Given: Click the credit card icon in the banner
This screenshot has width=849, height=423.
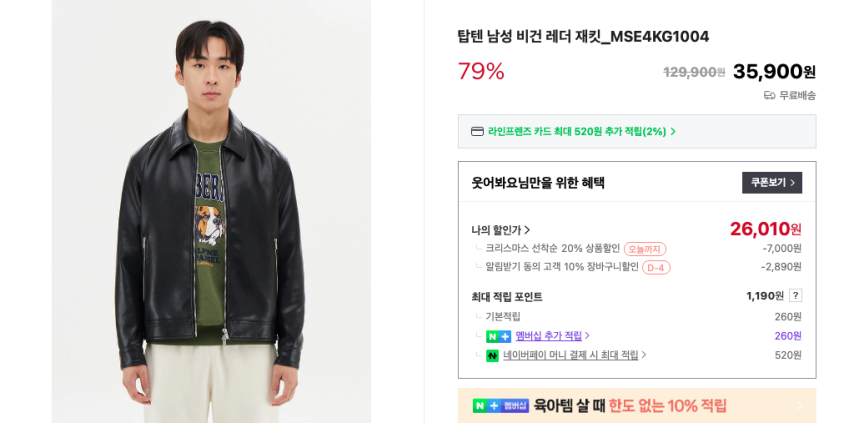Looking at the screenshot, I should coord(477,132).
